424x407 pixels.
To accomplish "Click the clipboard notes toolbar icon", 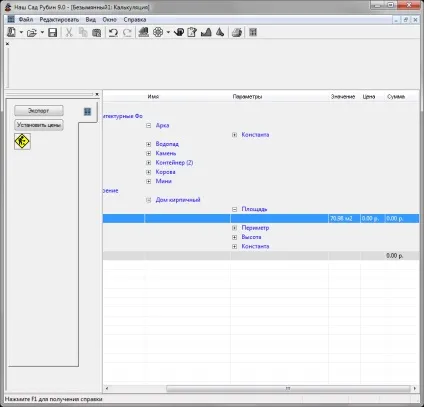I will point(192,32).
